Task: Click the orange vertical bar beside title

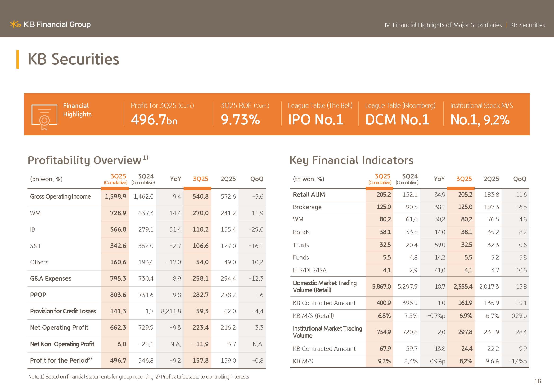Action: coord(18,59)
